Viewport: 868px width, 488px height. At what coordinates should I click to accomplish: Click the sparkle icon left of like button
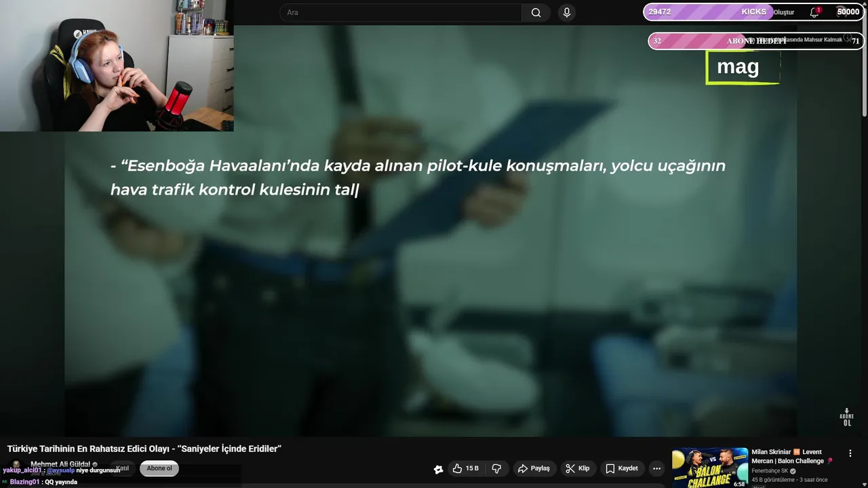438,469
